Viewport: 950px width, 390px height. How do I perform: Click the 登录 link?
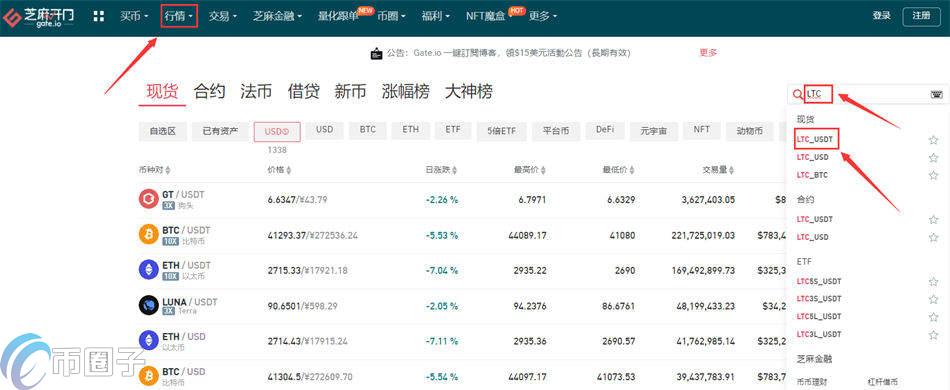[882, 16]
